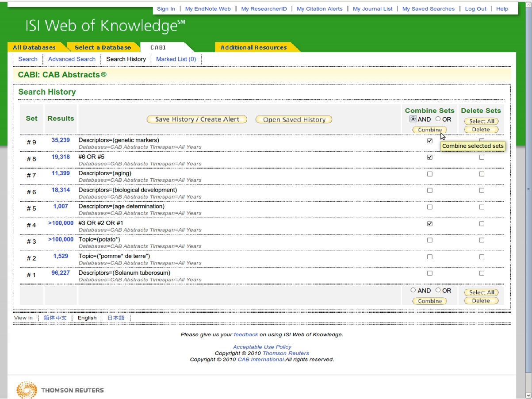Select the top OR radio button

coord(438,119)
